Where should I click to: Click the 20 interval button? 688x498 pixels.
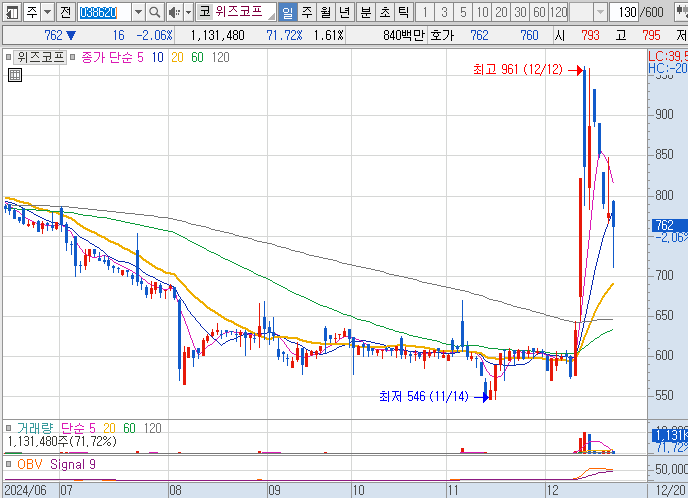[x=501, y=12]
